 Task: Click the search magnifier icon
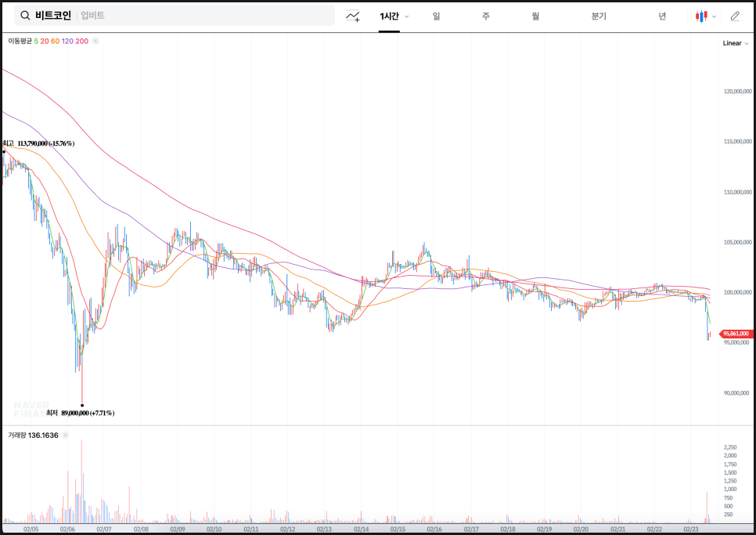25,16
